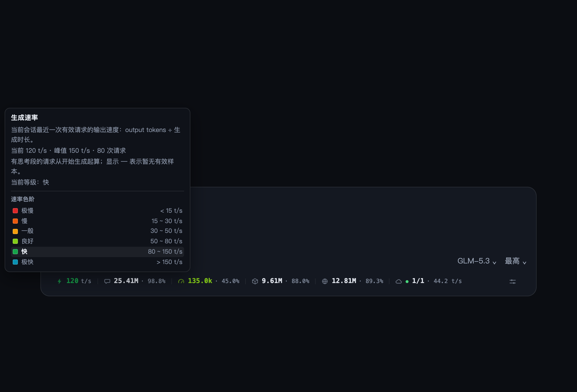577x392 pixels.
Task: Click the 98.8% percentage value
Action: [x=157, y=281]
